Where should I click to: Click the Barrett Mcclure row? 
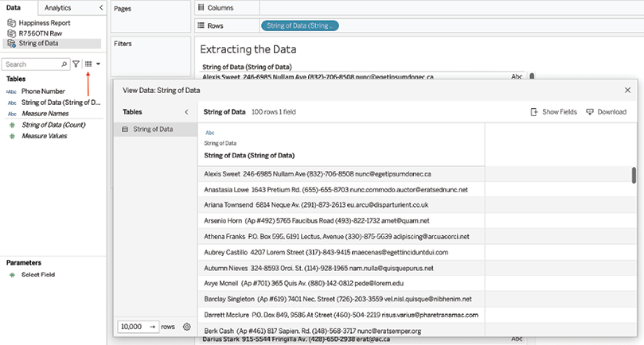[x=341, y=315]
